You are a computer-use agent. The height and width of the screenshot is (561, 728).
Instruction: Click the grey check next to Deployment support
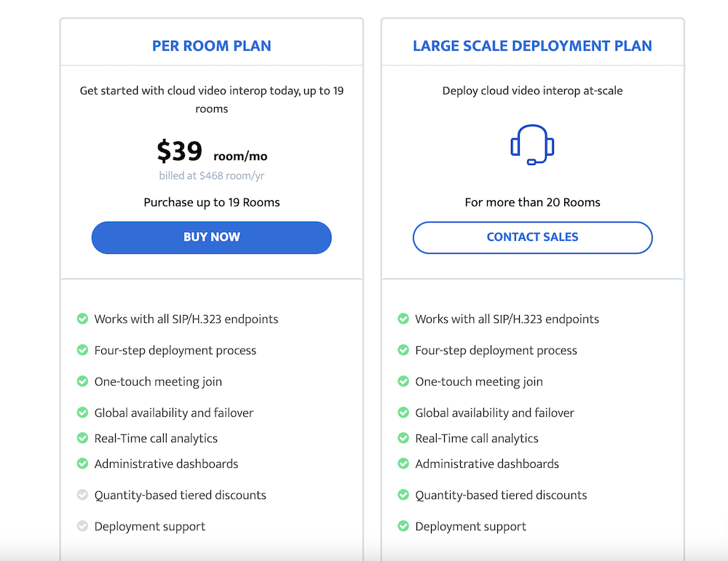point(83,526)
